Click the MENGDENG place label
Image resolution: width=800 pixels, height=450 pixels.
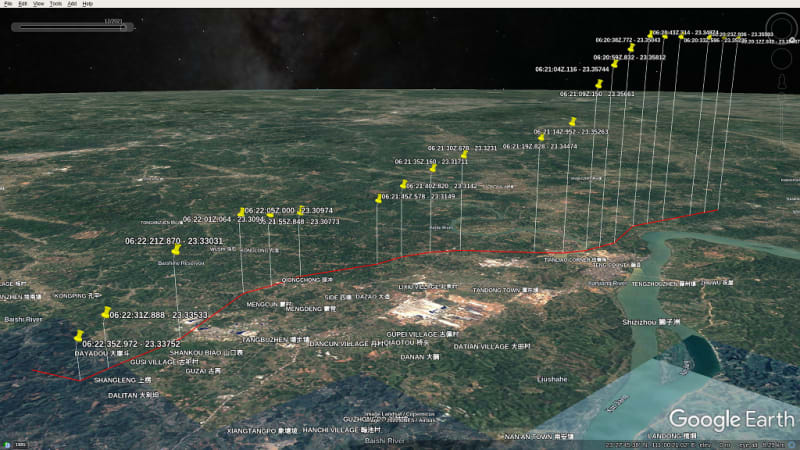311,309
